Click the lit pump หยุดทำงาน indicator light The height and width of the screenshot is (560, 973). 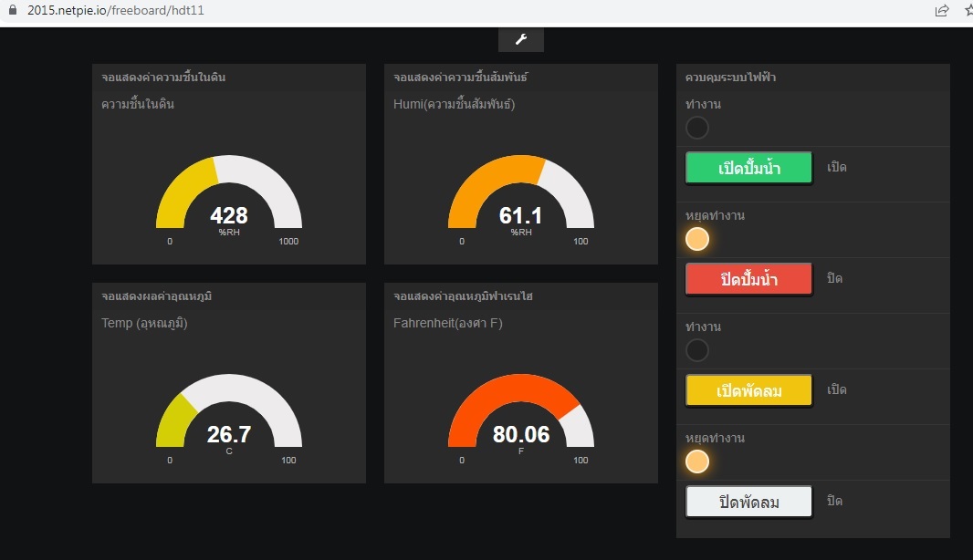pyautogui.click(x=697, y=239)
